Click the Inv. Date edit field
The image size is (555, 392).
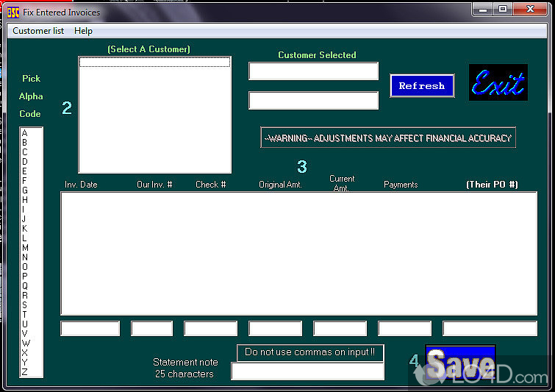[x=90, y=329]
